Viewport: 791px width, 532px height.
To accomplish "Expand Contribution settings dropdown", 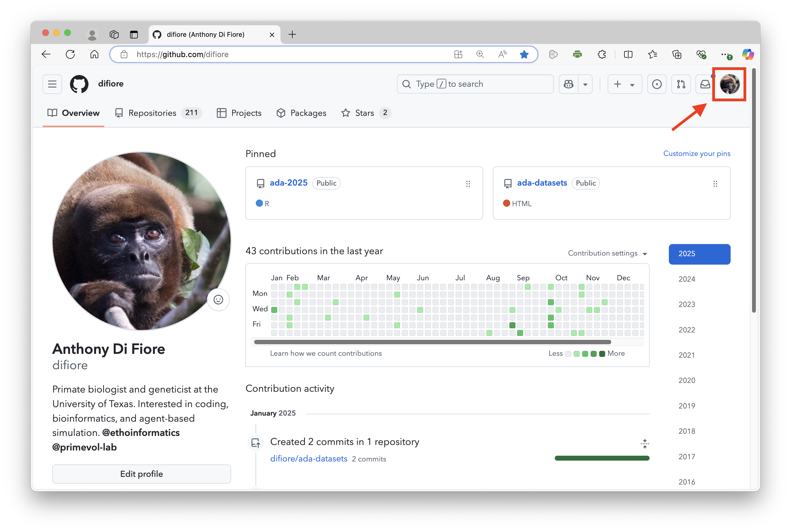I will coord(607,253).
